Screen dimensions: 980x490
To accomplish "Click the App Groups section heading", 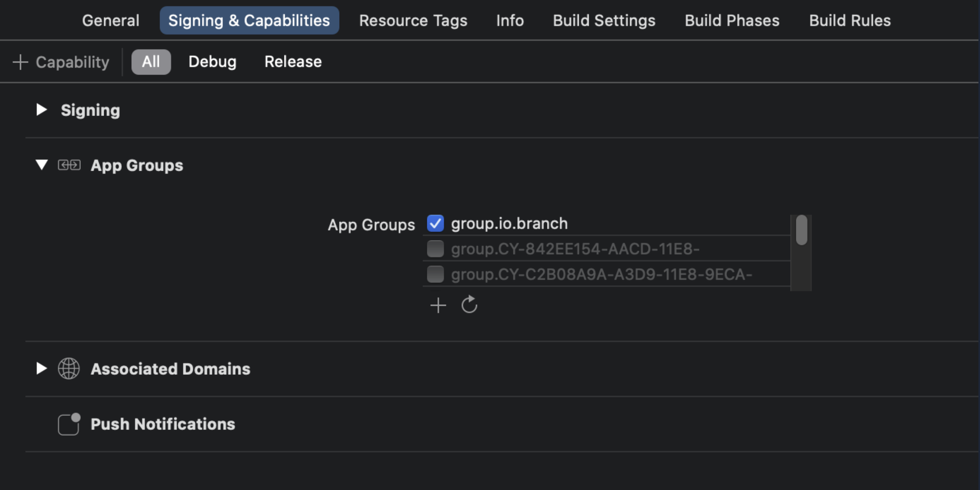I will 137,166.
